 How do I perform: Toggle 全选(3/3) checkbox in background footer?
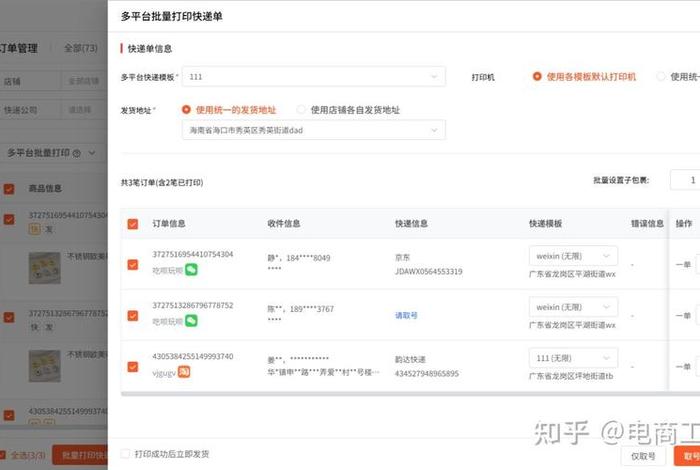(2, 455)
